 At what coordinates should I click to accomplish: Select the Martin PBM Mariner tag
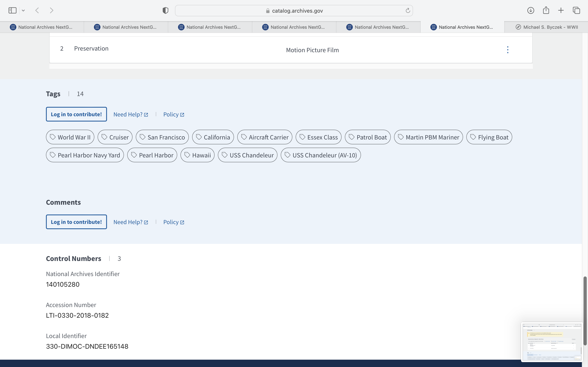coord(428,137)
